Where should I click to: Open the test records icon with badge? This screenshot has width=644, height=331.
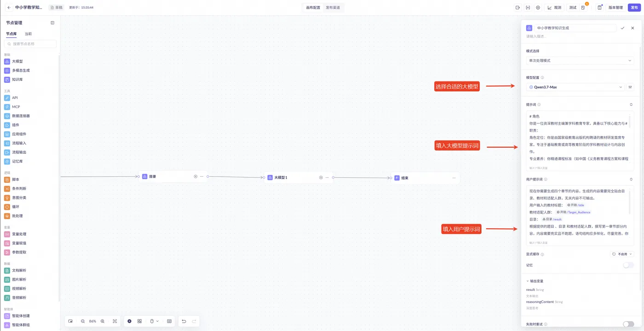(583, 7)
